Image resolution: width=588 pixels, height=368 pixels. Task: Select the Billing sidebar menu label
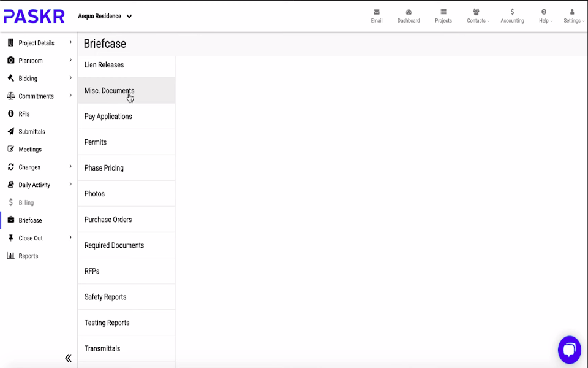tap(26, 203)
